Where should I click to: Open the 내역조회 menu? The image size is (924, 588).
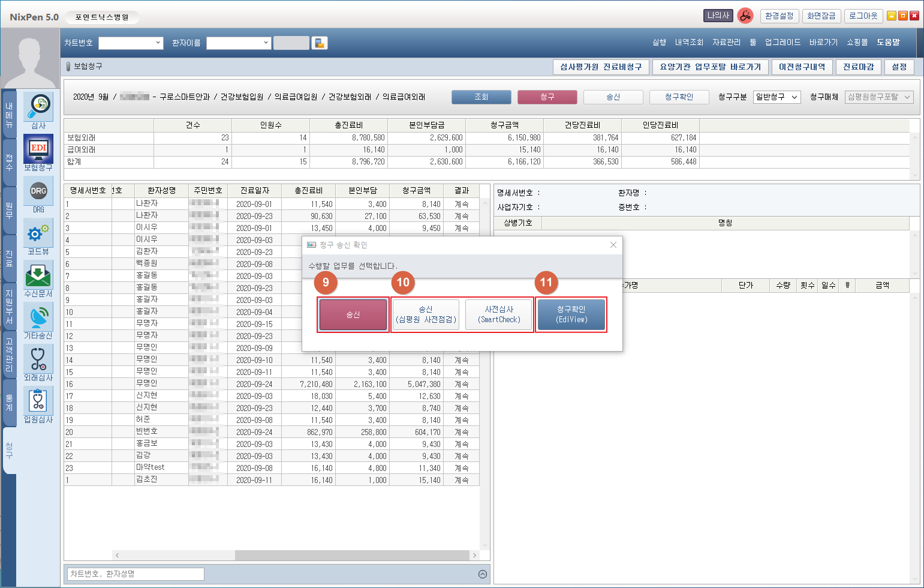689,43
